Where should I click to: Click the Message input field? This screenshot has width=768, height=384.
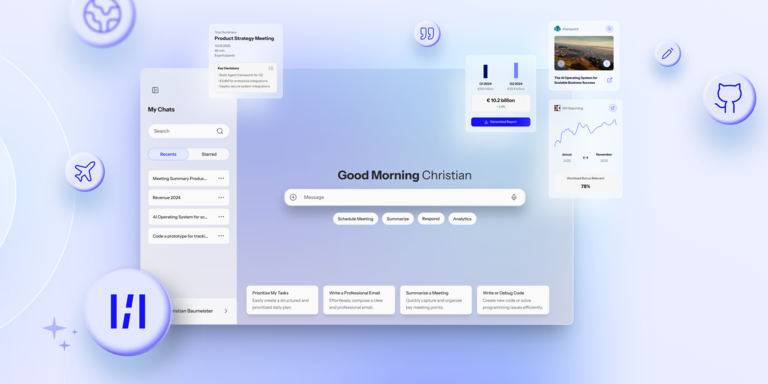(405, 197)
